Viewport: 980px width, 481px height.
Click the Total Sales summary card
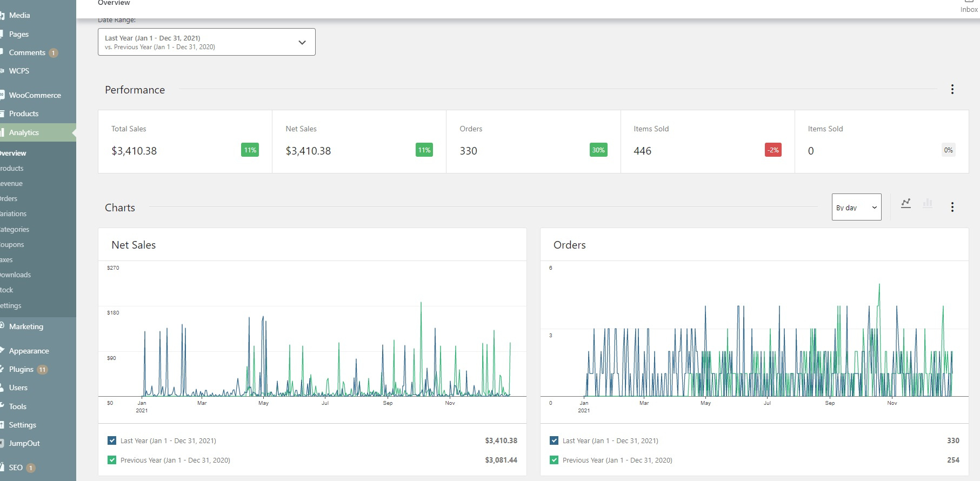[x=185, y=142]
